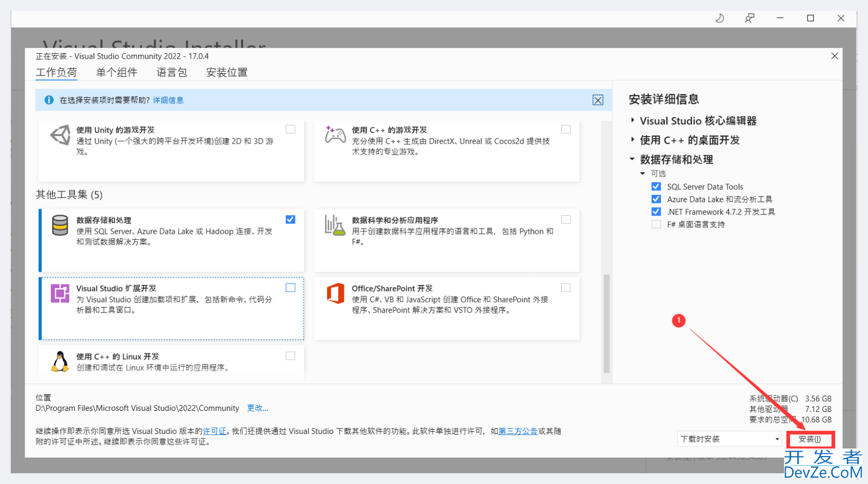Screen dimensions: 868x484
Task: Check the Visual Studio extension development workload
Action: pyautogui.click(x=291, y=288)
